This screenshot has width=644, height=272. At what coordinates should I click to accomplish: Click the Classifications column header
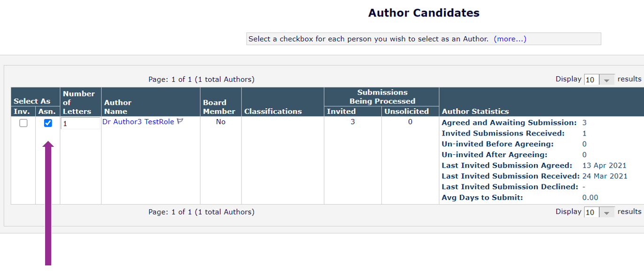coord(273,112)
